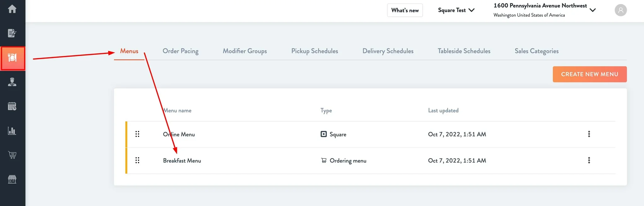Image resolution: width=644 pixels, height=206 pixels.
Task: Click the Square type text
Action: (x=338, y=134)
